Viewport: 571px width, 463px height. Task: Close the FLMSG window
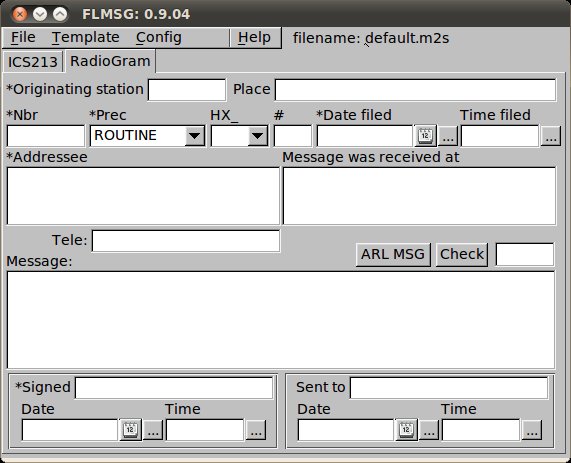click(x=20, y=14)
